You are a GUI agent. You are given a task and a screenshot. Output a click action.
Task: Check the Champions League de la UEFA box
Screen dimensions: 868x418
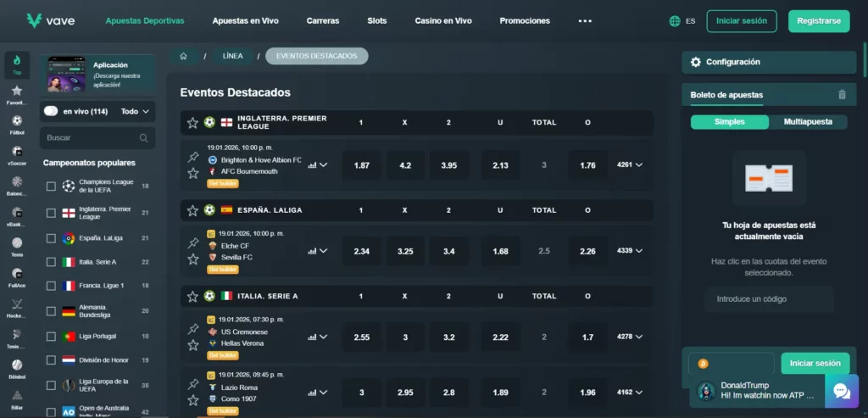point(51,187)
